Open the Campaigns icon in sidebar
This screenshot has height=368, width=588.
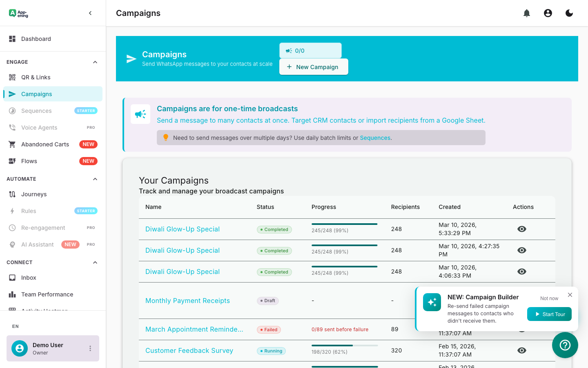tap(13, 94)
